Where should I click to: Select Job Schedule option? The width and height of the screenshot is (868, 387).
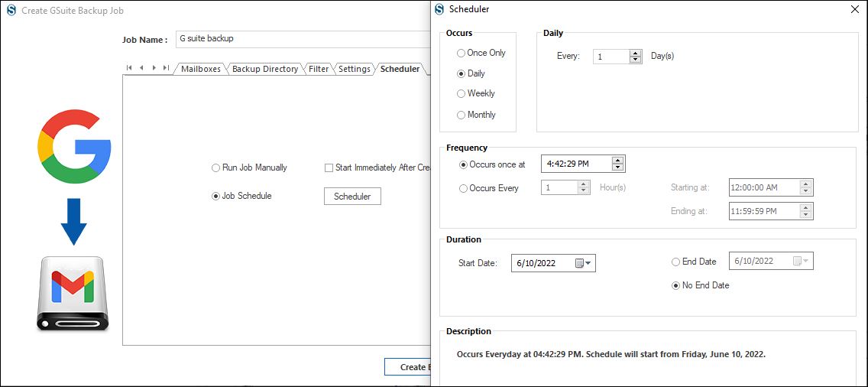pyautogui.click(x=241, y=197)
